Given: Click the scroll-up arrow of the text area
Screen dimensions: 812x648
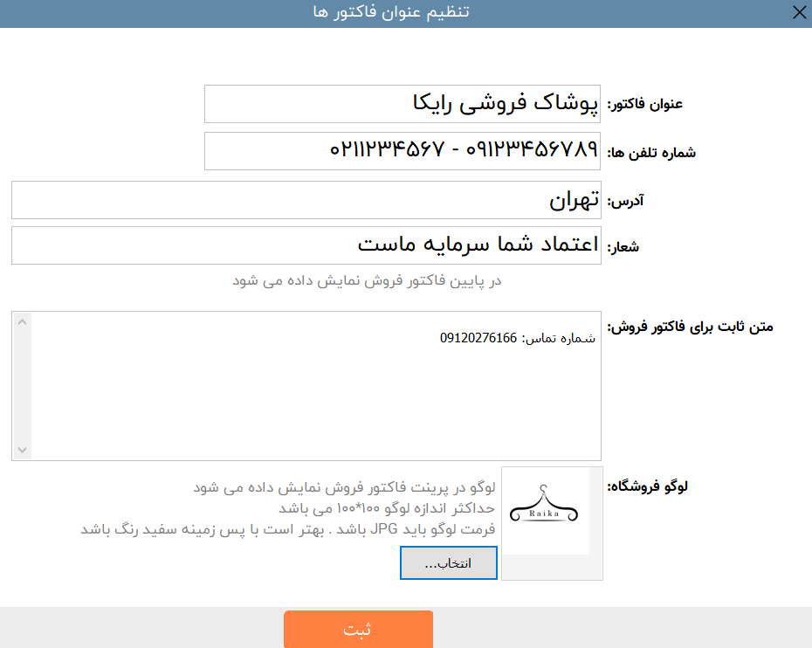Looking at the screenshot, I should click(x=23, y=322).
